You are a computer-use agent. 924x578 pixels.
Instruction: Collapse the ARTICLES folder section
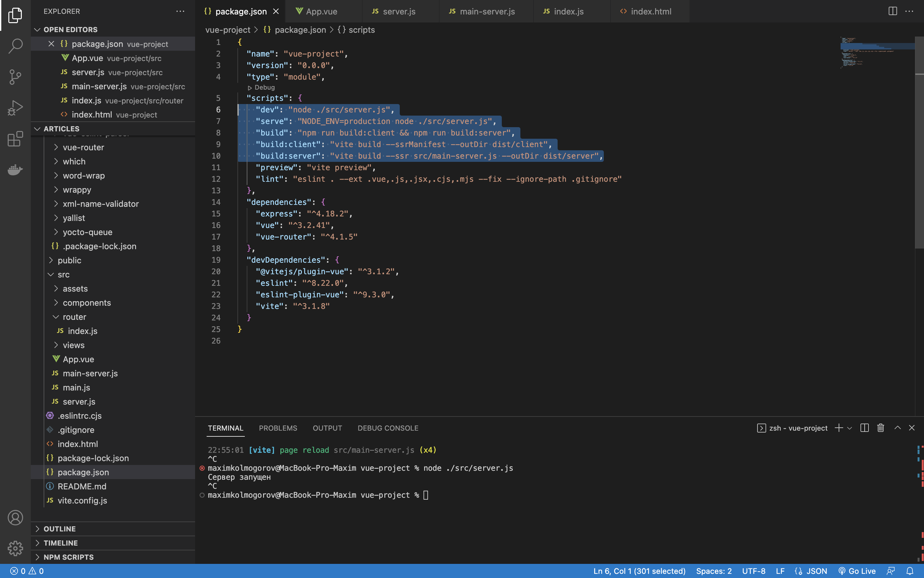click(113, 129)
